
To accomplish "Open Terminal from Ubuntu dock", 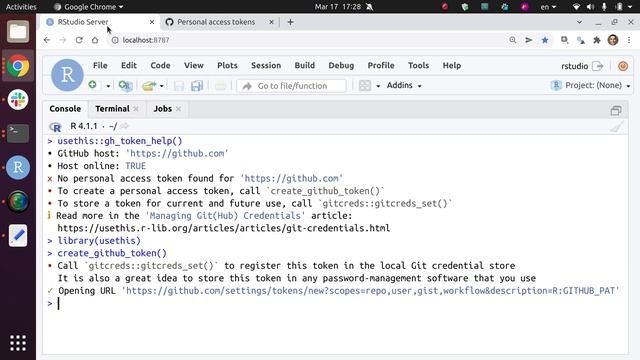I will click(x=18, y=133).
